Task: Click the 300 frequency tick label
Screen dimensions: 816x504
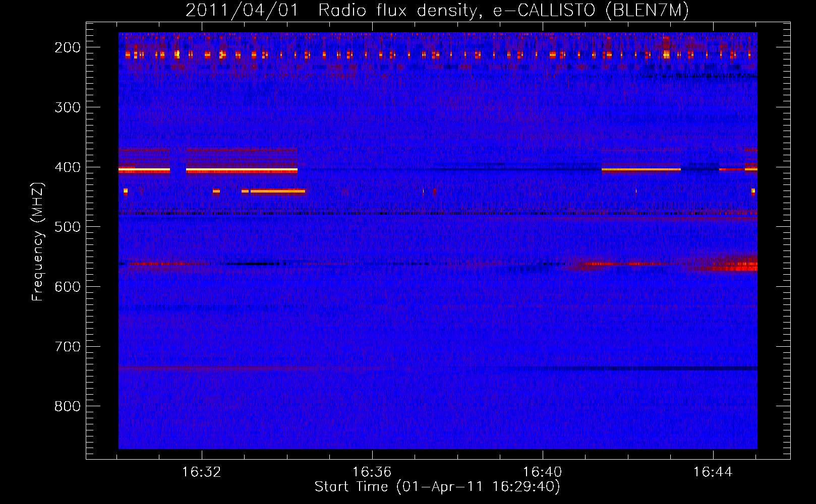Action: (x=68, y=107)
